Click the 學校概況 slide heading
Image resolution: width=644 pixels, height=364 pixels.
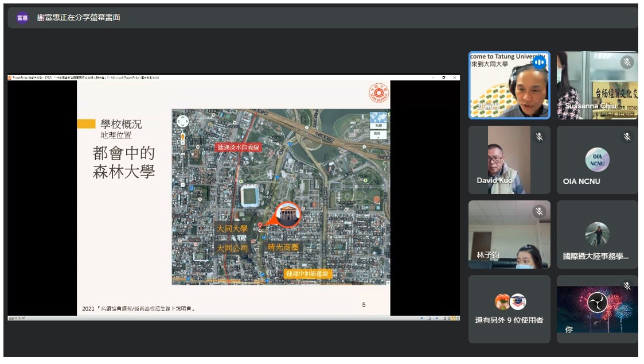coord(121,124)
